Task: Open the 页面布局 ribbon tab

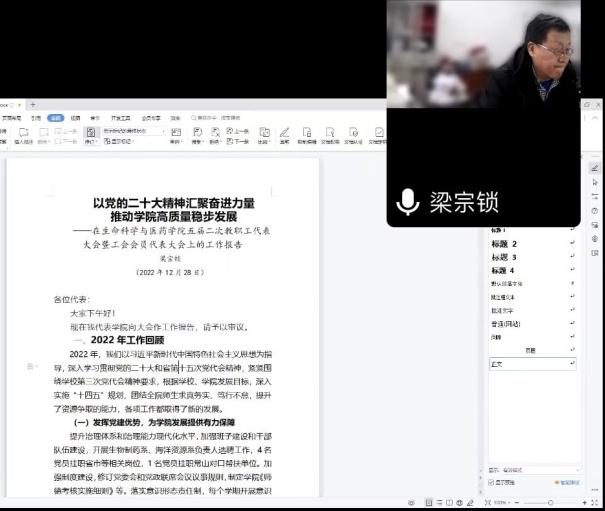Action: click(x=11, y=118)
